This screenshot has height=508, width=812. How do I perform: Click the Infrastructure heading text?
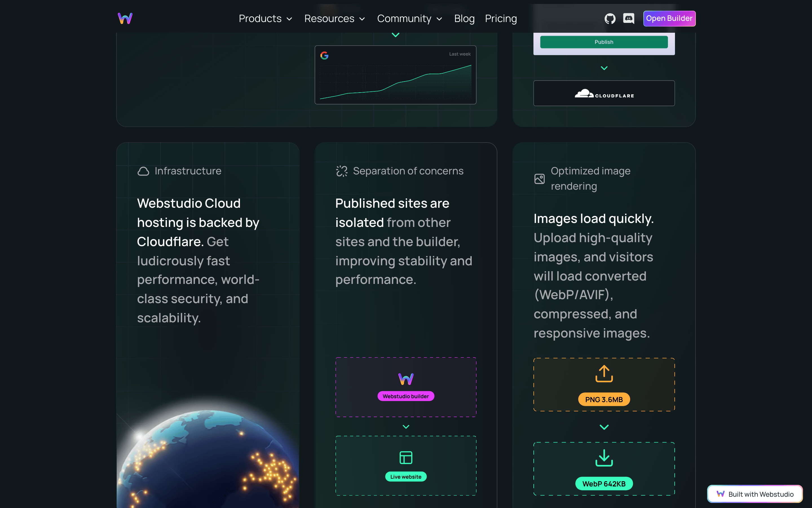188,171
